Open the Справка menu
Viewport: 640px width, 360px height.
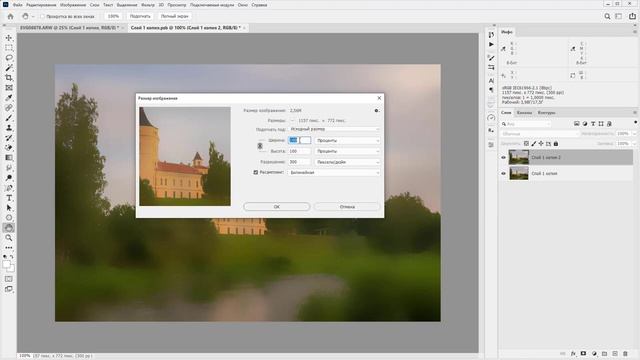point(259,5)
